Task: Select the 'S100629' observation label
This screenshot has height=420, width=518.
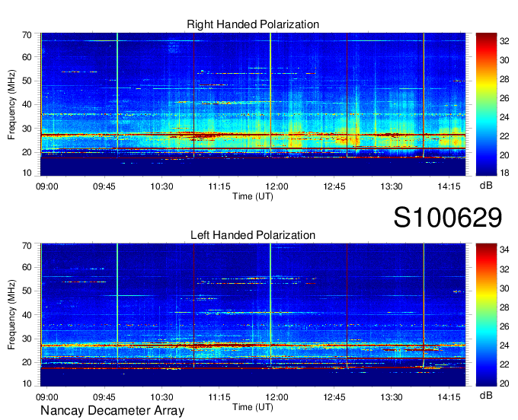Action: [x=448, y=218]
